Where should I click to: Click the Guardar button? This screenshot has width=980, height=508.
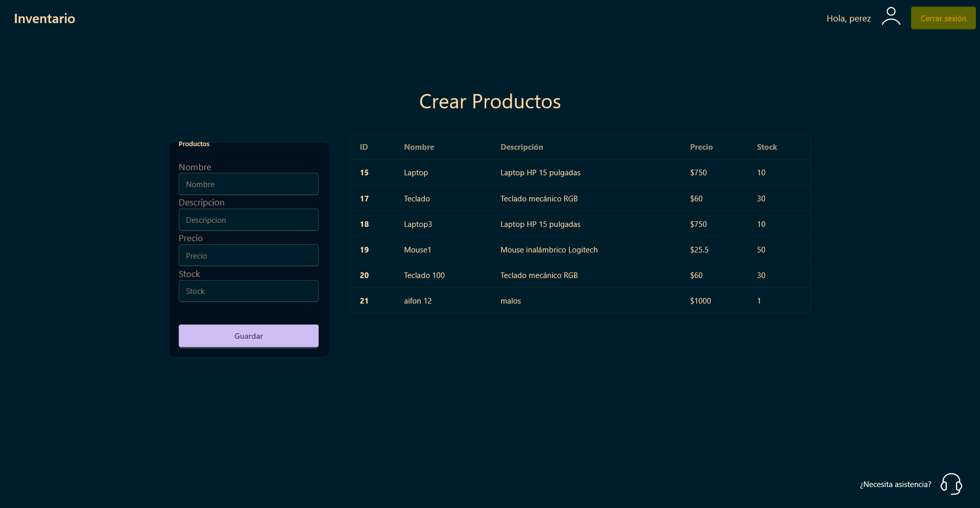click(248, 336)
